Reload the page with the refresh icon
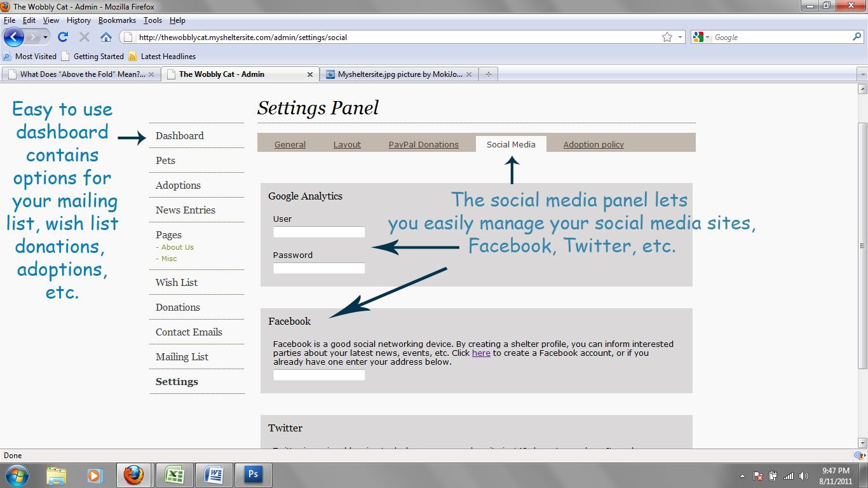 click(62, 37)
